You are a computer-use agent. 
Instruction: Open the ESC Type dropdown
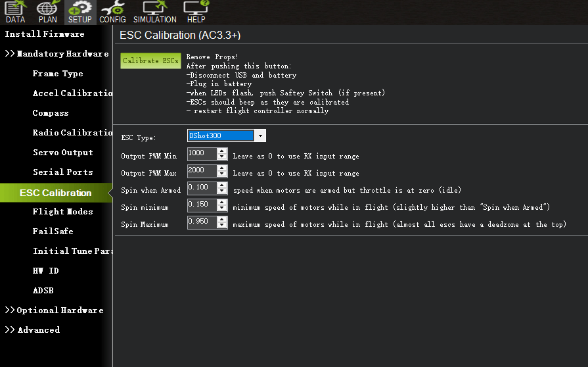click(x=261, y=136)
